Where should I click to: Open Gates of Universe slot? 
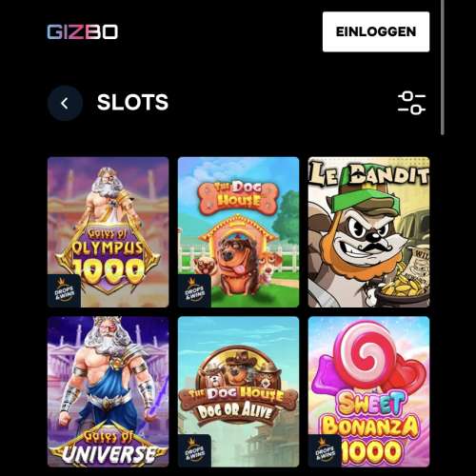point(109,391)
